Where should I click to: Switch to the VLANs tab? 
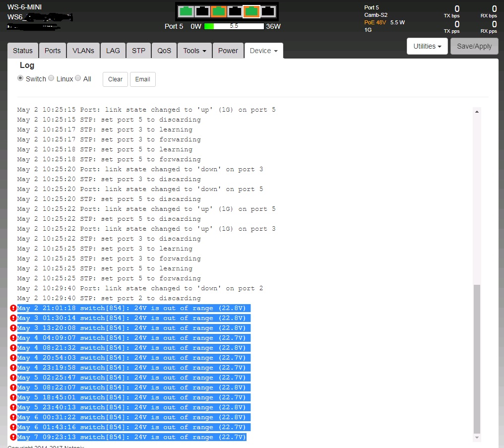click(83, 51)
